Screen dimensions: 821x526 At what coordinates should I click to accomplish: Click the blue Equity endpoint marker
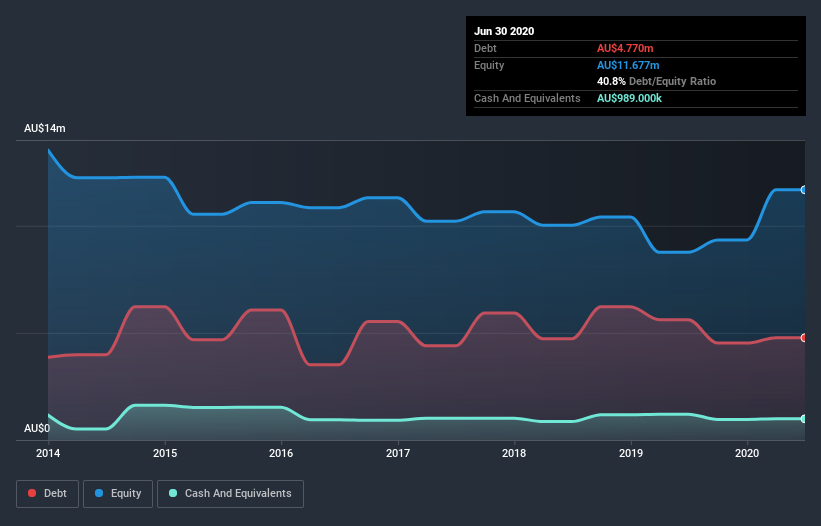[x=804, y=190]
